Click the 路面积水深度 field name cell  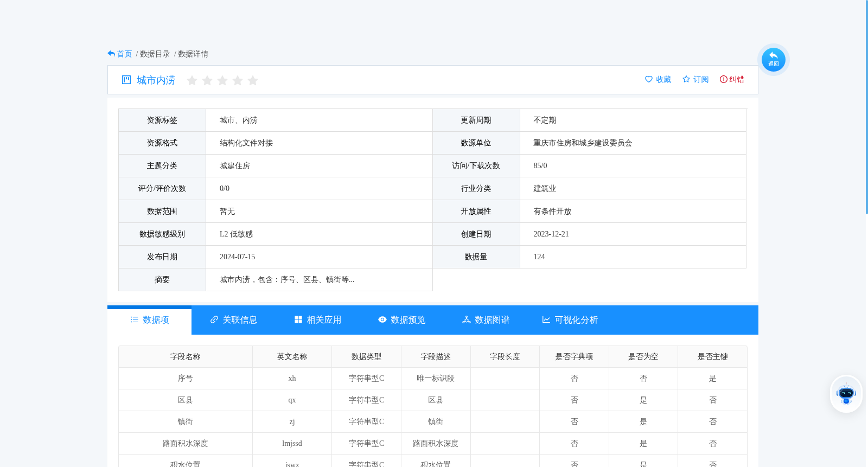point(186,444)
